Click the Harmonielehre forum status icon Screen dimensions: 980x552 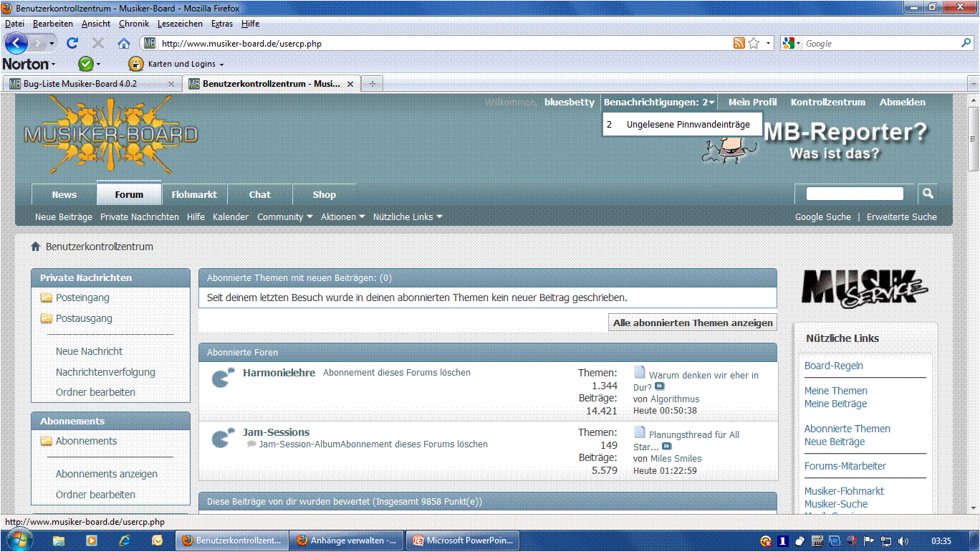[223, 377]
